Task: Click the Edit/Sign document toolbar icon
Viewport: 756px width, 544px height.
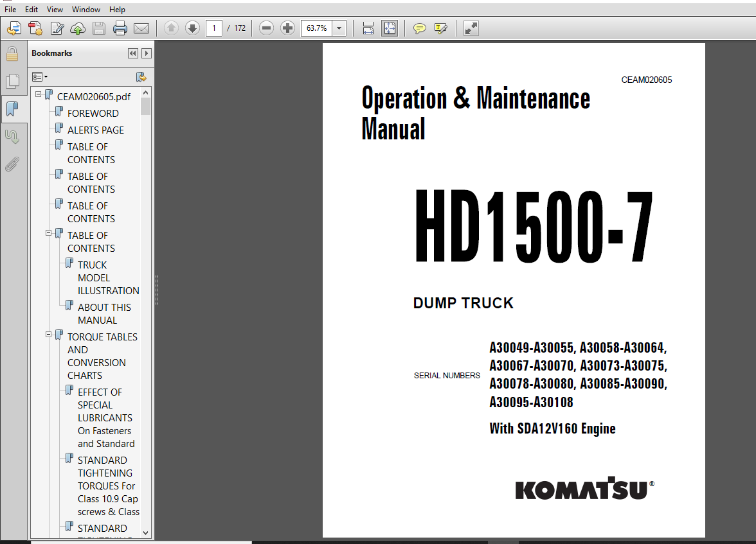Action: pos(57,28)
